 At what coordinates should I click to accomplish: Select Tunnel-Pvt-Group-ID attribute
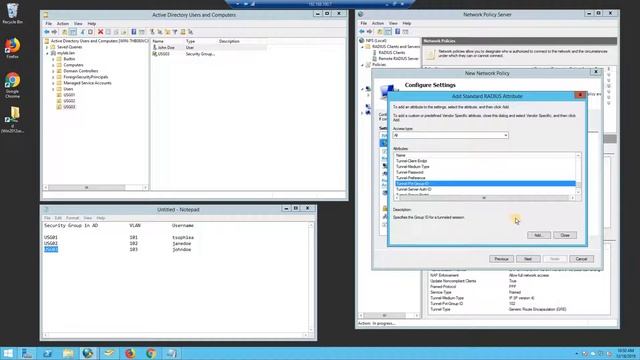tap(485, 184)
